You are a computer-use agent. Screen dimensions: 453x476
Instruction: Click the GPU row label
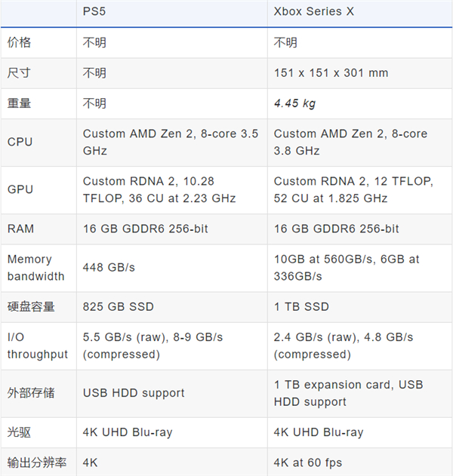(x=20, y=189)
